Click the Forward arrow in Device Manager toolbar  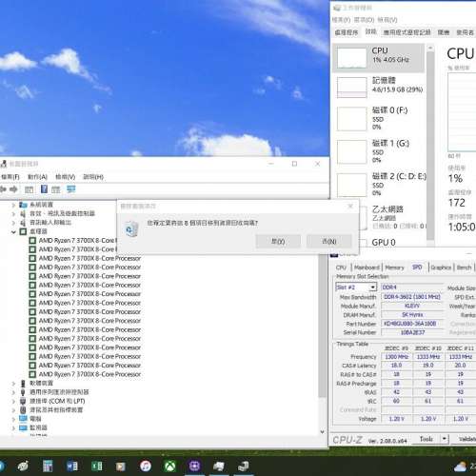(13, 189)
